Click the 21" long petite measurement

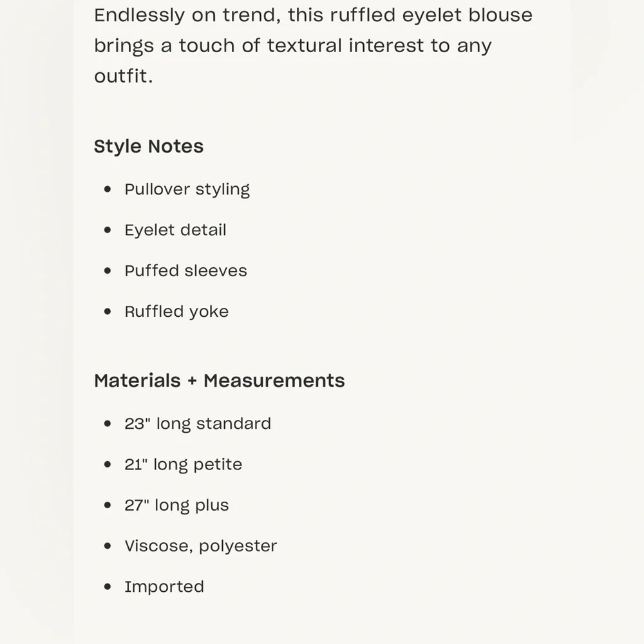pyautogui.click(x=183, y=464)
